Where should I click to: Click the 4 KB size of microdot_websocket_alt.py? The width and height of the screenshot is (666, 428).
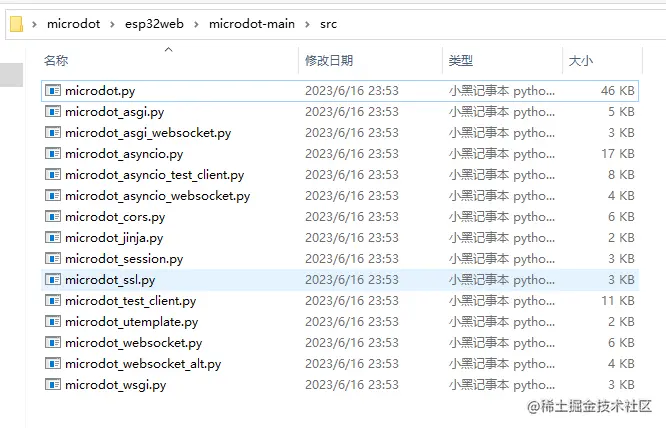(x=621, y=363)
